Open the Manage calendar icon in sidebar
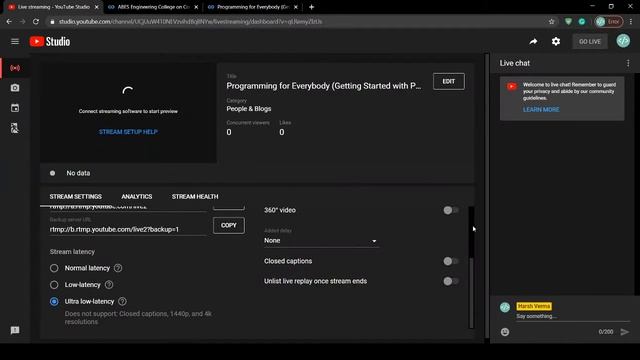The image size is (640, 360). point(15,108)
